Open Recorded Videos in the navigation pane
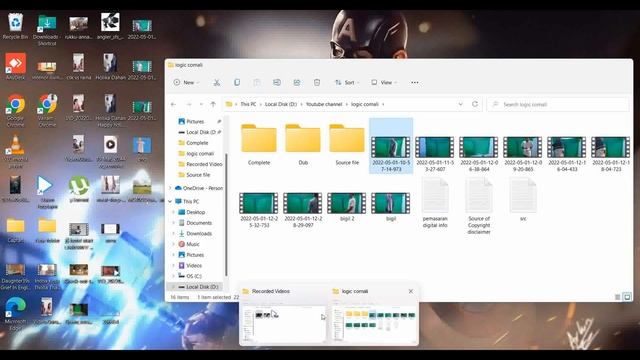 [200, 164]
